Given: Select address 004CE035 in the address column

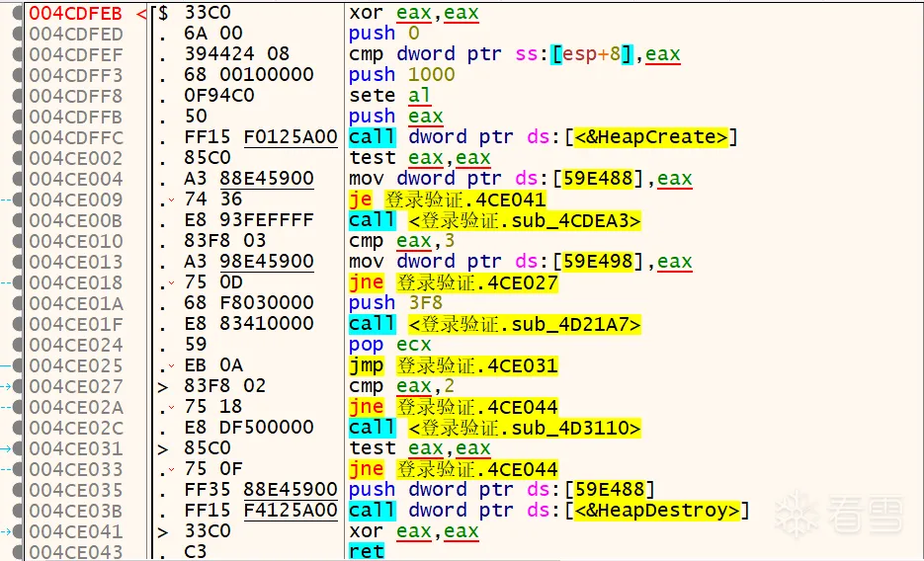Looking at the screenshot, I should pos(76,490).
